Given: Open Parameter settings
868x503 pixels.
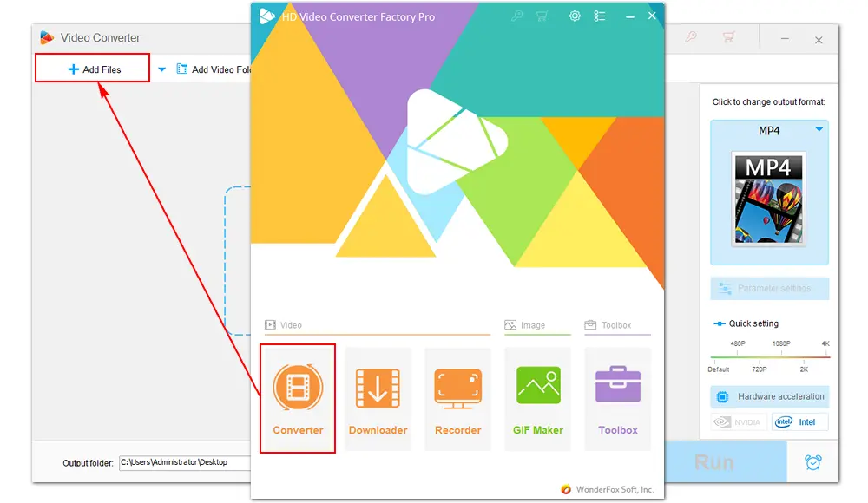Looking at the screenshot, I should pos(769,288).
